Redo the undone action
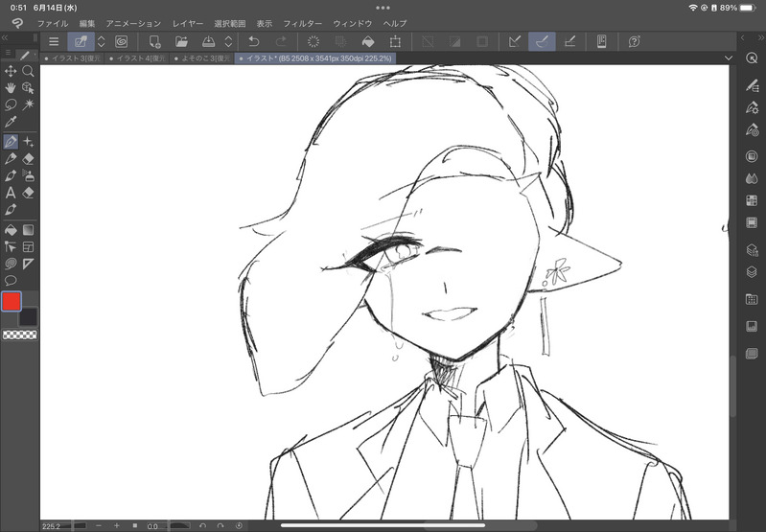The image size is (766, 532). point(281,41)
